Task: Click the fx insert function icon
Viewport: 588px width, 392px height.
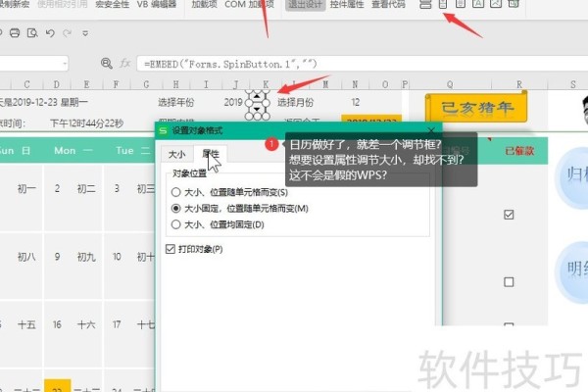Action: (125, 64)
